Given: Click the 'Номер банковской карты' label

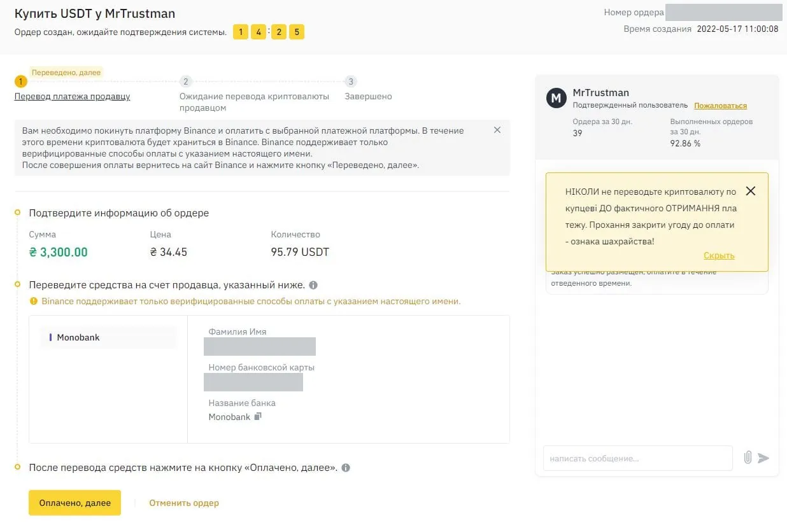Looking at the screenshot, I should click(x=262, y=367).
